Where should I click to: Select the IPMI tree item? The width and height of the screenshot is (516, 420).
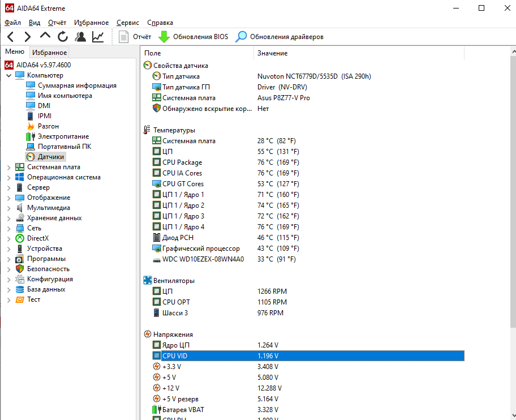click(45, 116)
